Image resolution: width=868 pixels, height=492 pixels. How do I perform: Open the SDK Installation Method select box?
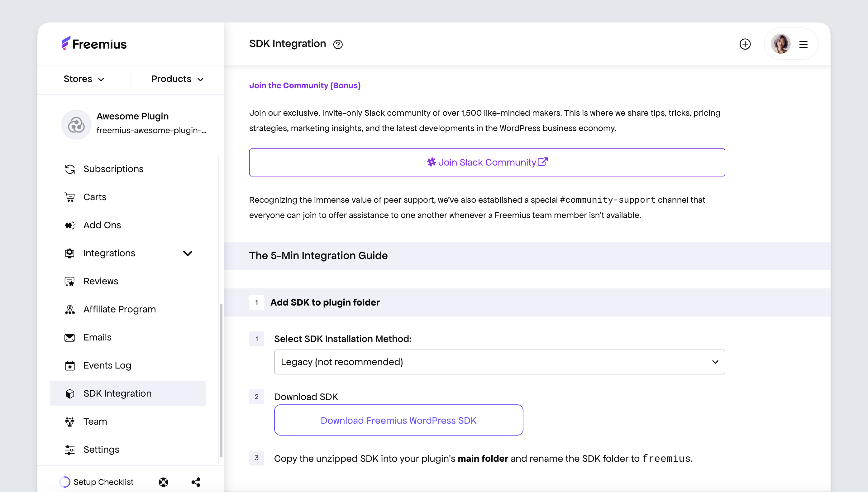(499, 362)
